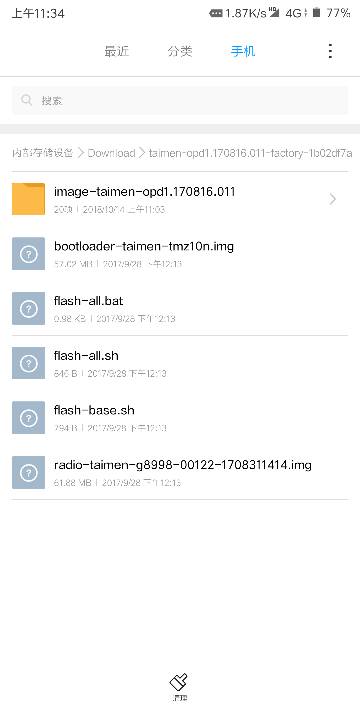Tap the clean-up broom icon
360x720 pixels.
click(179, 682)
